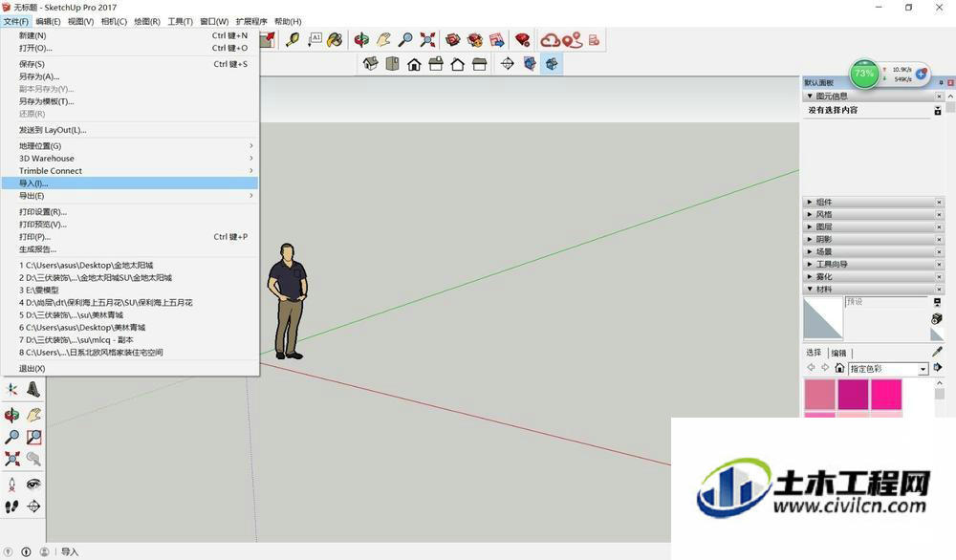Select the Tape Measure tool in toolbar
This screenshot has height=560, width=956.
coord(293,40)
